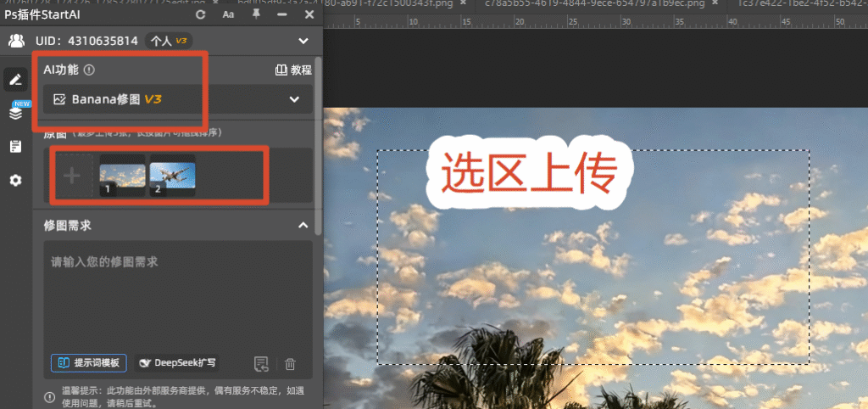
Task: Click the warning icon beside 温馨提示
Action: pos(49,397)
